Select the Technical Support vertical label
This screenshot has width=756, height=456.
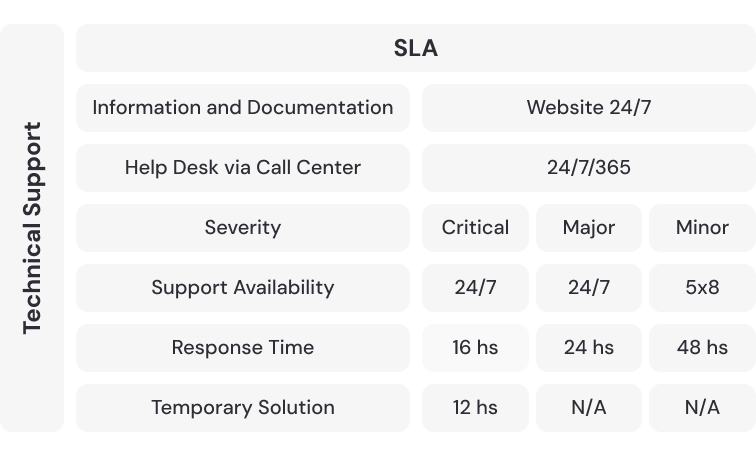(32, 228)
